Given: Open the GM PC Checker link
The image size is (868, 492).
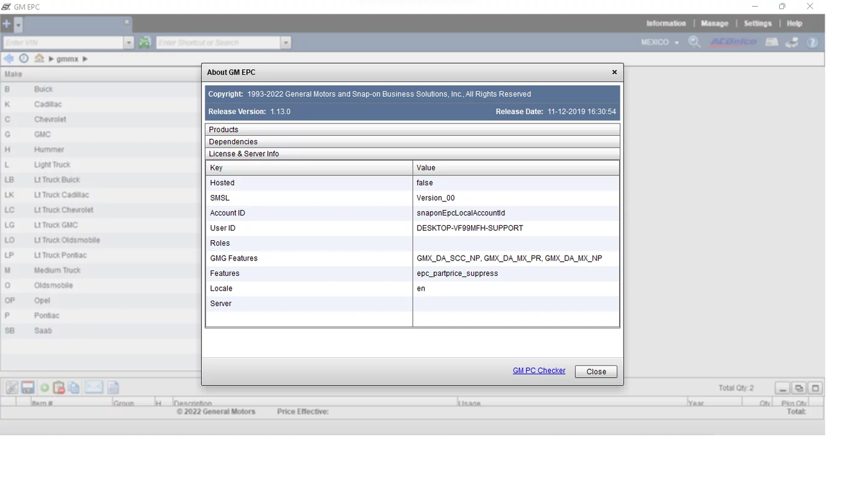Looking at the screenshot, I should tap(538, 371).
